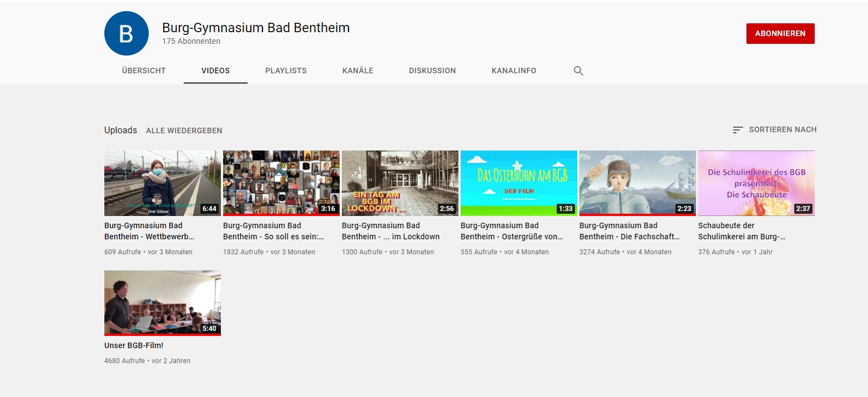Click the 1:33 duration badge
This screenshot has width=868, height=397.
click(566, 209)
